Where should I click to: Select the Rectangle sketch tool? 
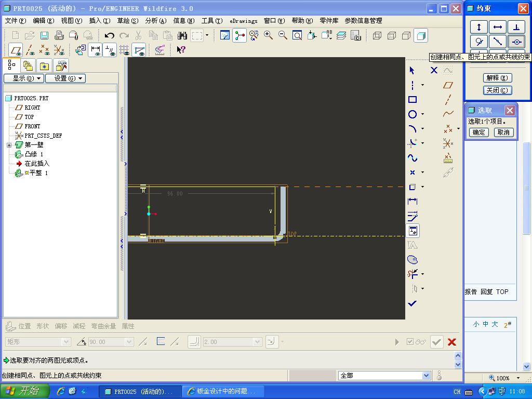click(x=413, y=99)
